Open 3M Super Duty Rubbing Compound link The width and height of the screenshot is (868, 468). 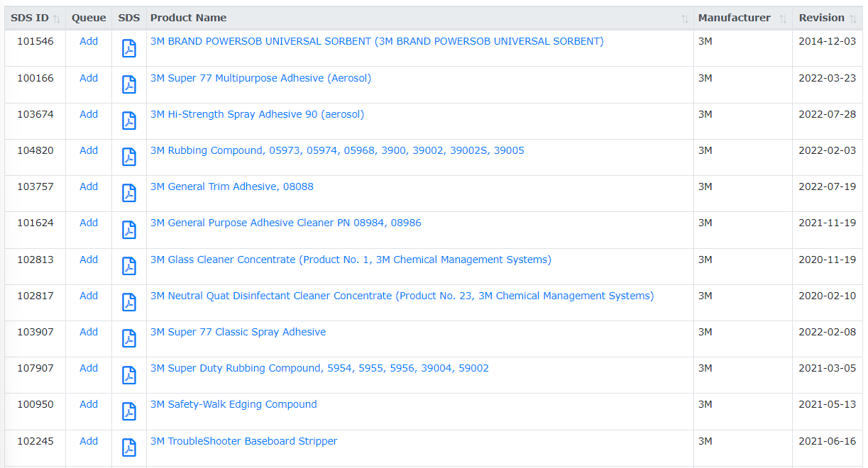tap(319, 368)
